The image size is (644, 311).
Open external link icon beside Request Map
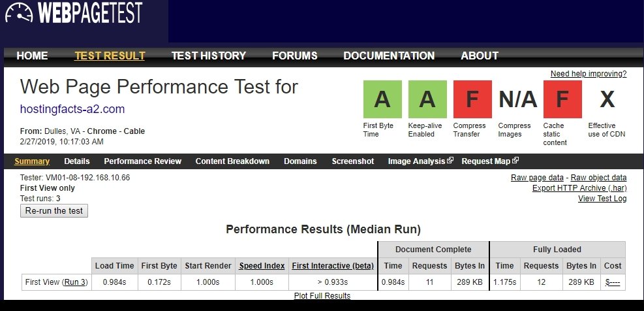[x=515, y=161]
